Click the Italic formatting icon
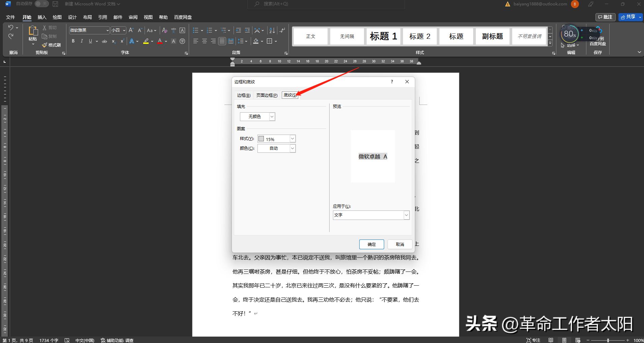 pyautogui.click(x=82, y=41)
